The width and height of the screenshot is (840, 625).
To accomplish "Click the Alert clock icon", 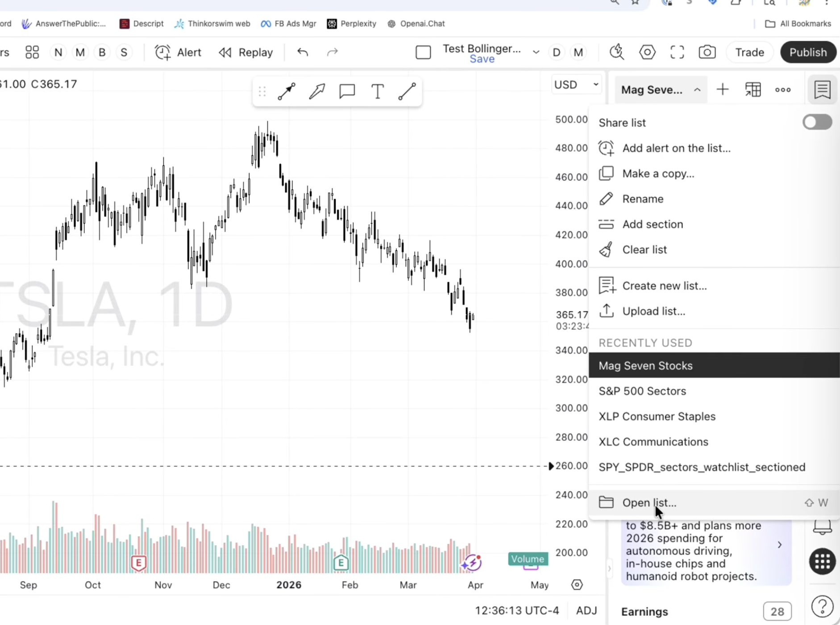I will [163, 52].
